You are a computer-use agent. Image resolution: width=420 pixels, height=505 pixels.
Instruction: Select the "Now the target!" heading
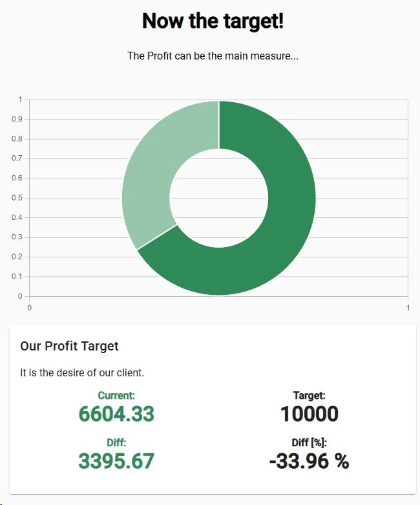point(213,21)
